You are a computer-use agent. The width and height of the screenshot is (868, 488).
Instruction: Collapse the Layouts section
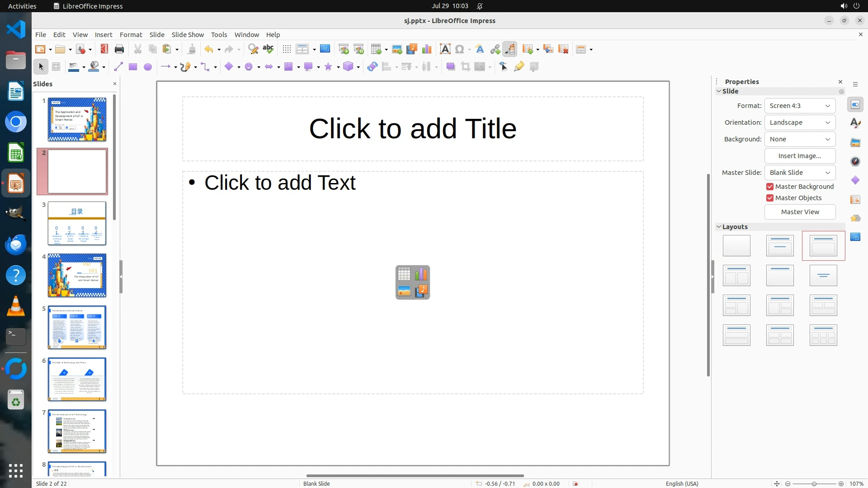point(719,227)
